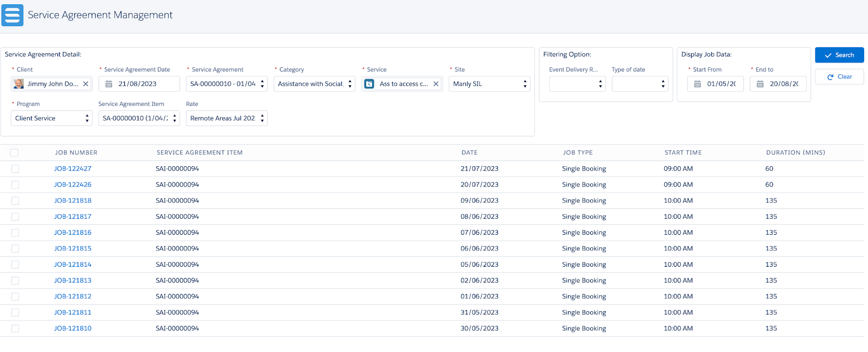868x352 pixels.
Task: Open job link JOB-121812
Action: tap(73, 297)
